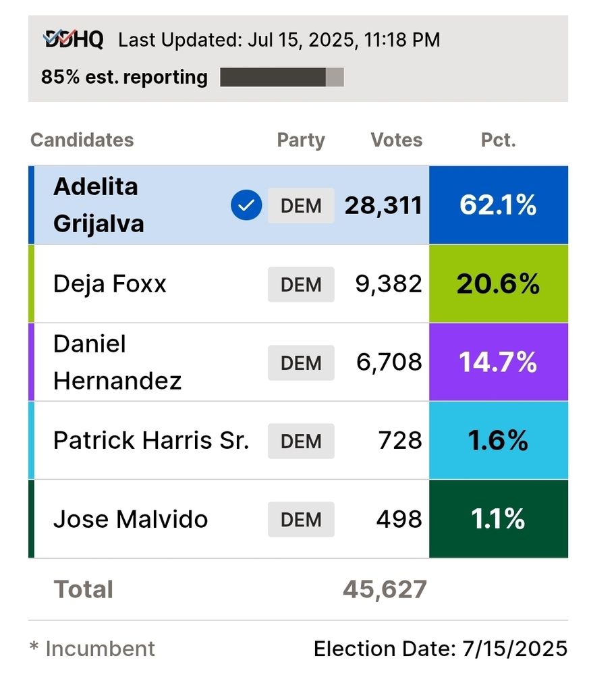
Task: Click the Pct. column header
Action: click(498, 140)
